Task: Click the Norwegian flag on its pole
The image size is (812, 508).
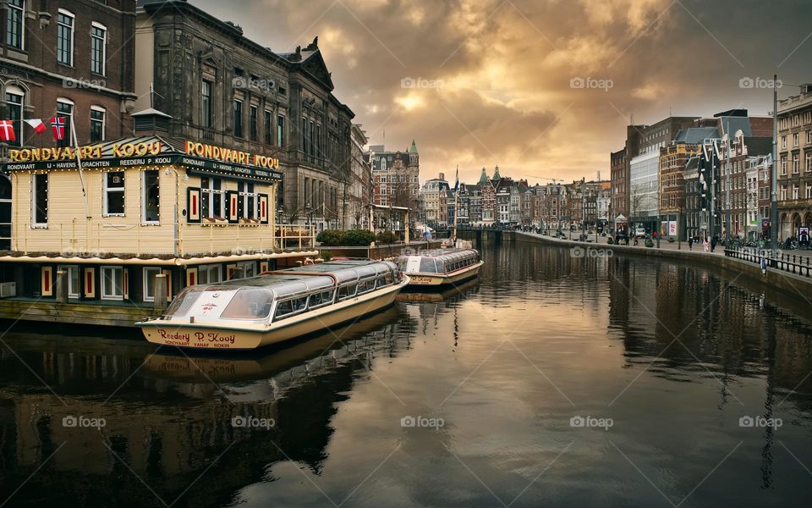Action: [x=58, y=127]
